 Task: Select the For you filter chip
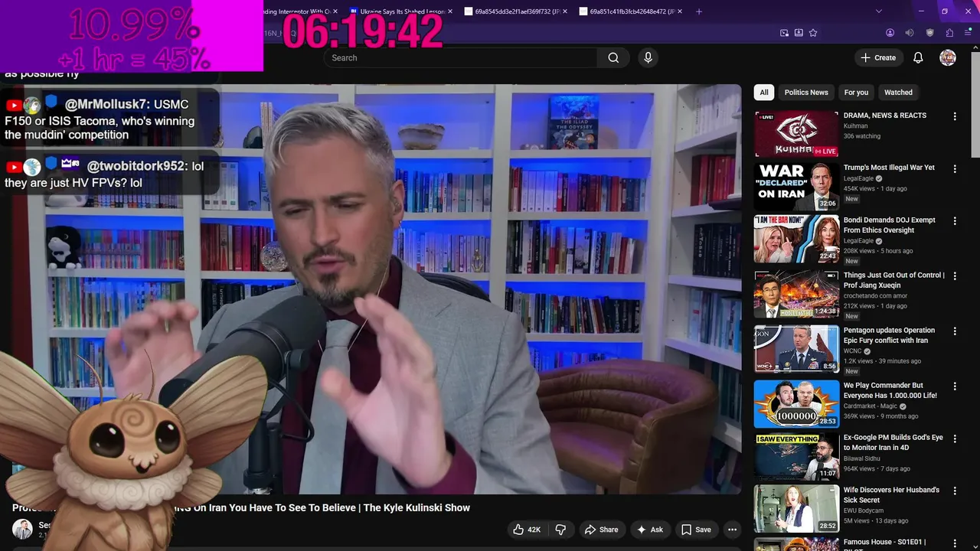click(x=856, y=92)
